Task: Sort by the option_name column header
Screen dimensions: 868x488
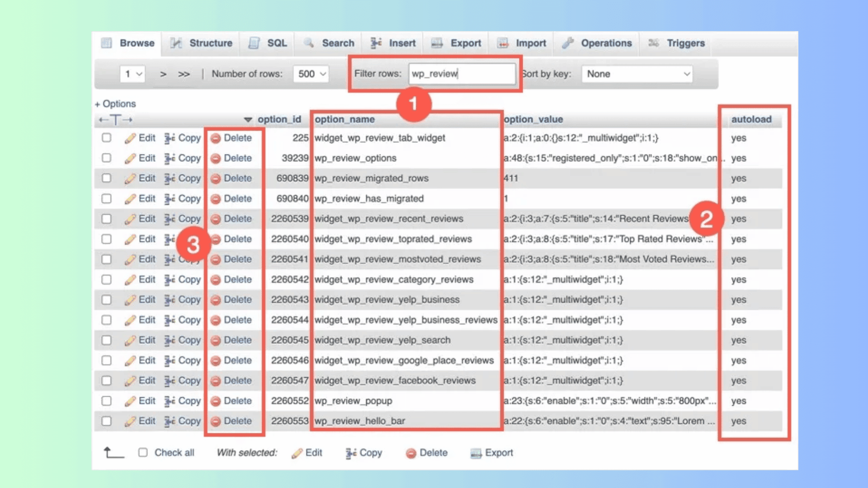Action: [344, 119]
